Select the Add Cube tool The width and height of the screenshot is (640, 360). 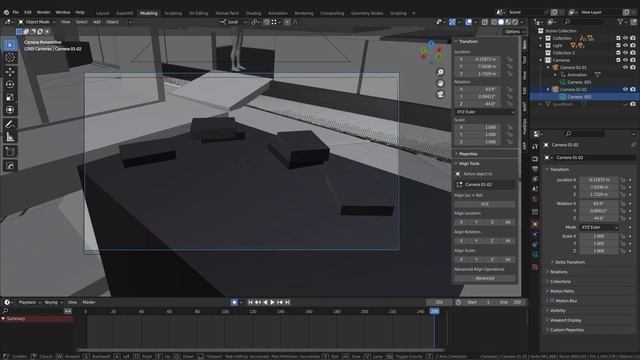point(10,151)
